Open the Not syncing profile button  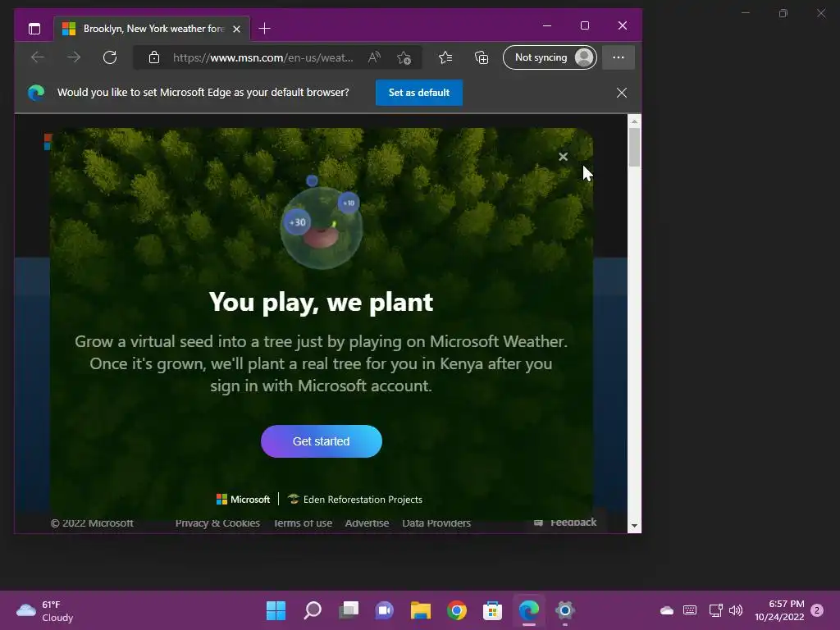coord(550,57)
